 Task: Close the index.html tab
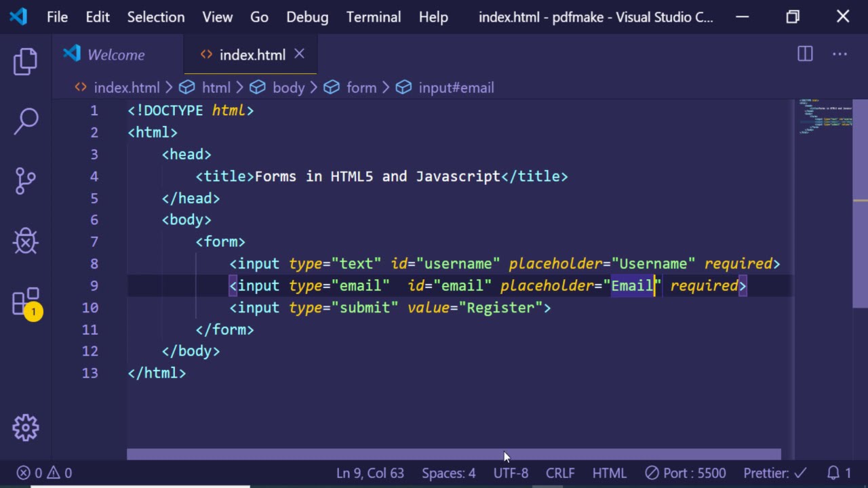[x=299, y=54]
